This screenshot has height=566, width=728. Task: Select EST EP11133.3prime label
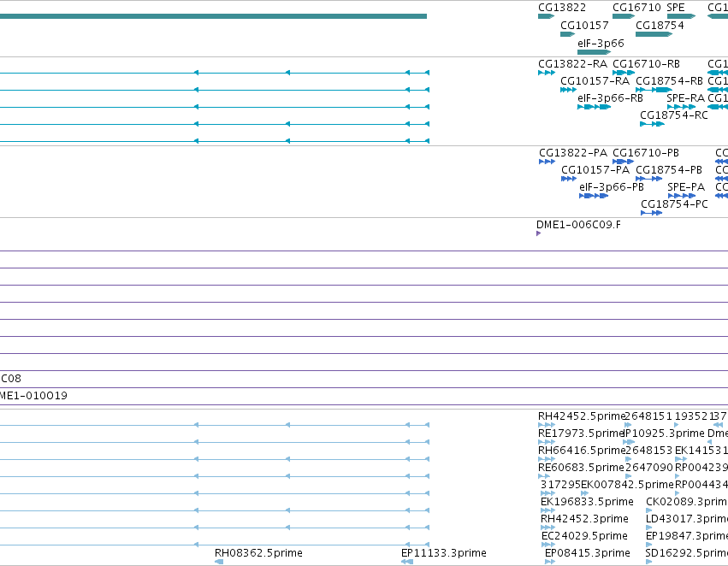[443, 553]
